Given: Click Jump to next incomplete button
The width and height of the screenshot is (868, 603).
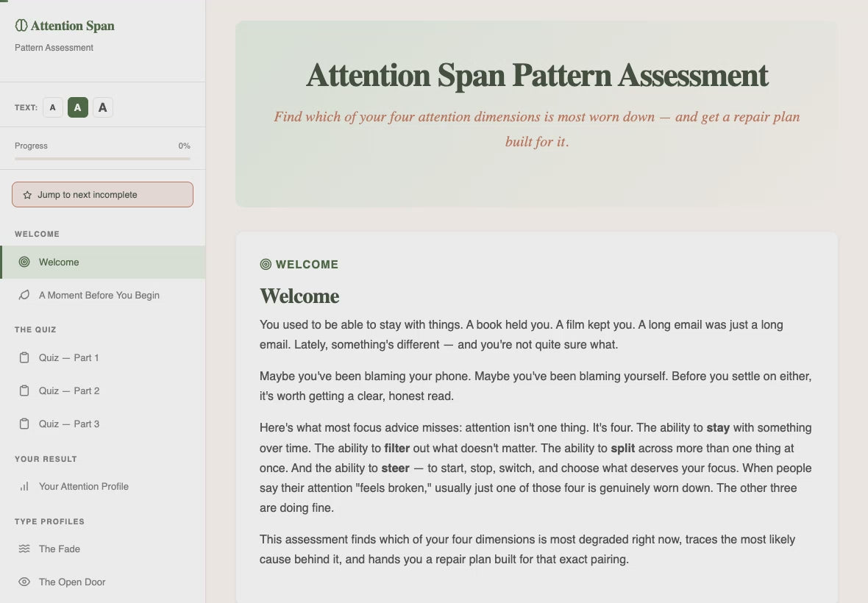Looking at the screenshot, I should pyautogui.click(x=102, y=195).
